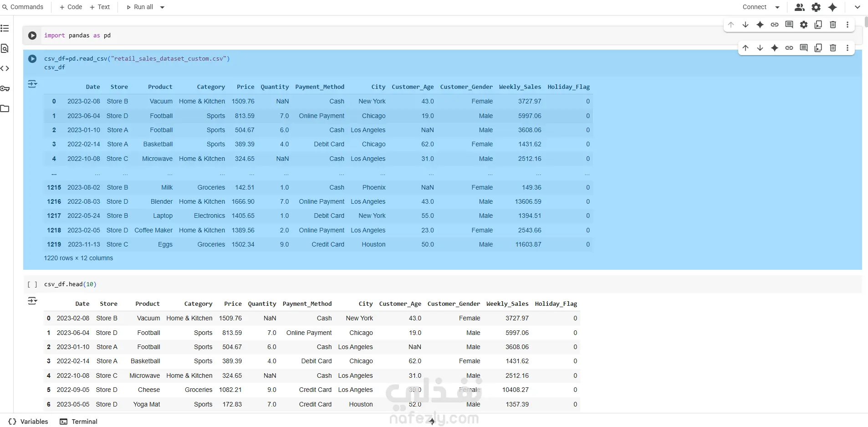Open the table of contents sidebar
The width and height of the screenshot is (868, 427).
tap(5, 28)
